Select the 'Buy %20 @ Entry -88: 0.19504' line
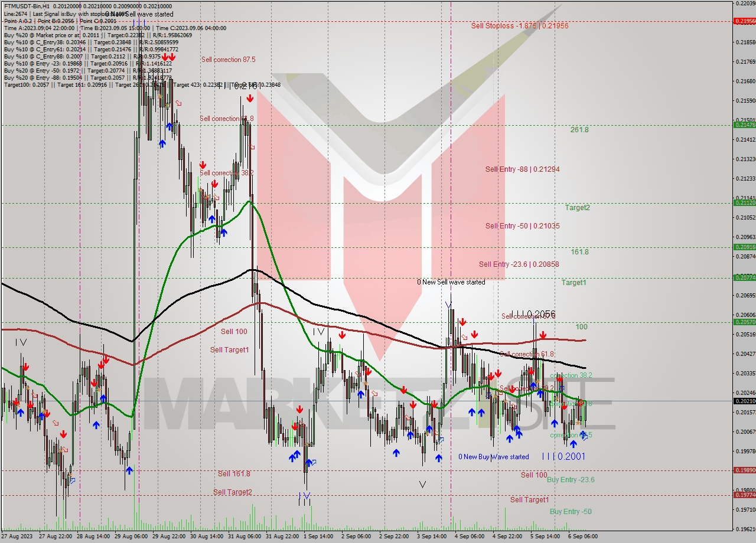Screen dimensions: 756x543 pyautogui.click(x=87, y=78)
